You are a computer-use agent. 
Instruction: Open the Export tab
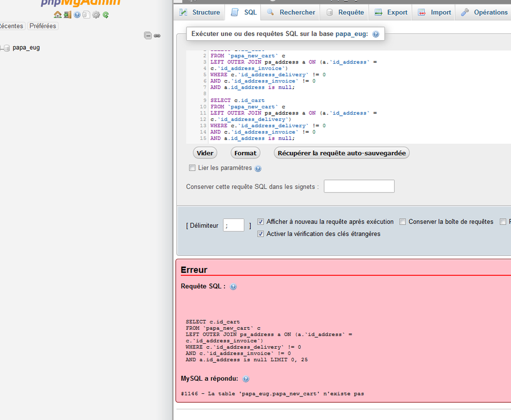391,12
